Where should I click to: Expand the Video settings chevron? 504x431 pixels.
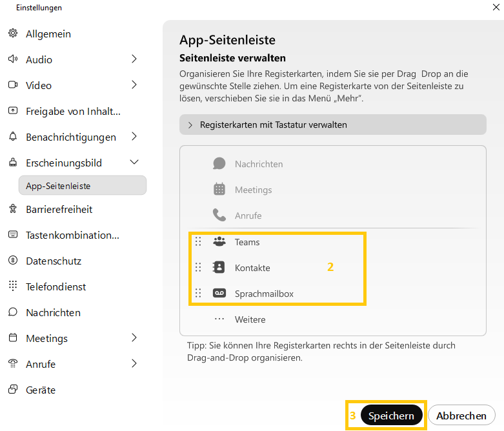click(134, 85)
